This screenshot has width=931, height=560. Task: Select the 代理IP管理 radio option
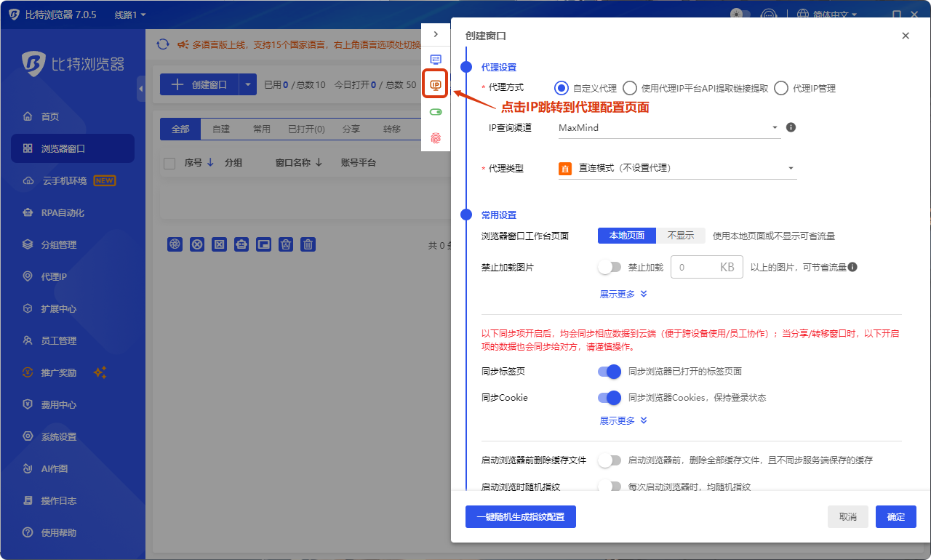click(781, 88)
